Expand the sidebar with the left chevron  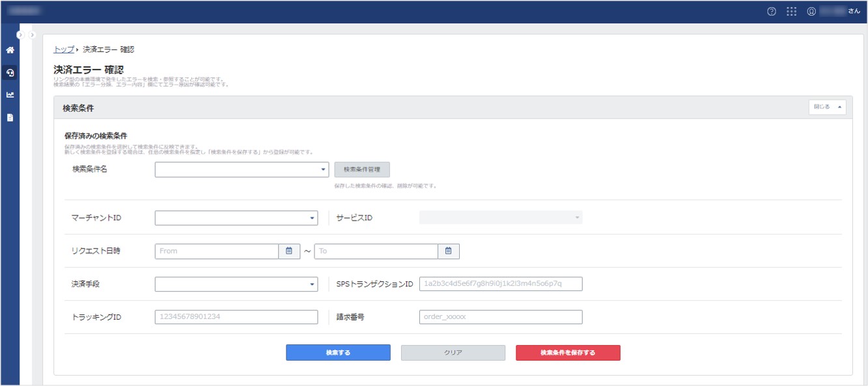coord(20,34)
